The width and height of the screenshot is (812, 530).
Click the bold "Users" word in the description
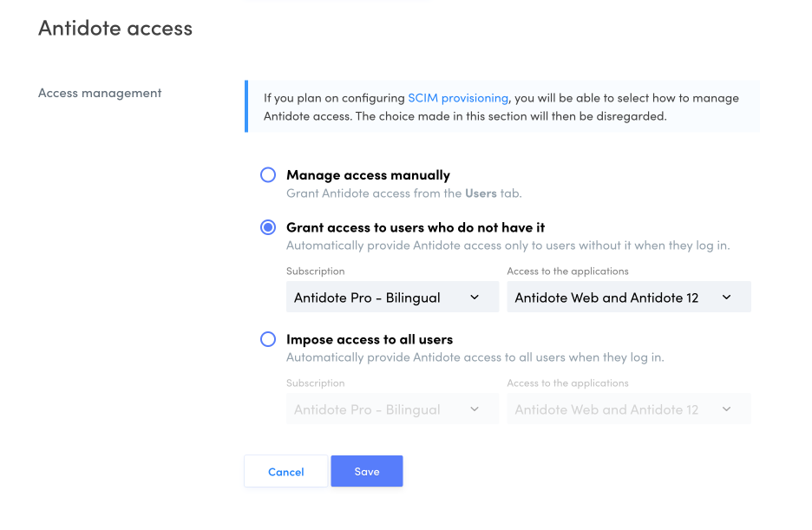[481, 193]
